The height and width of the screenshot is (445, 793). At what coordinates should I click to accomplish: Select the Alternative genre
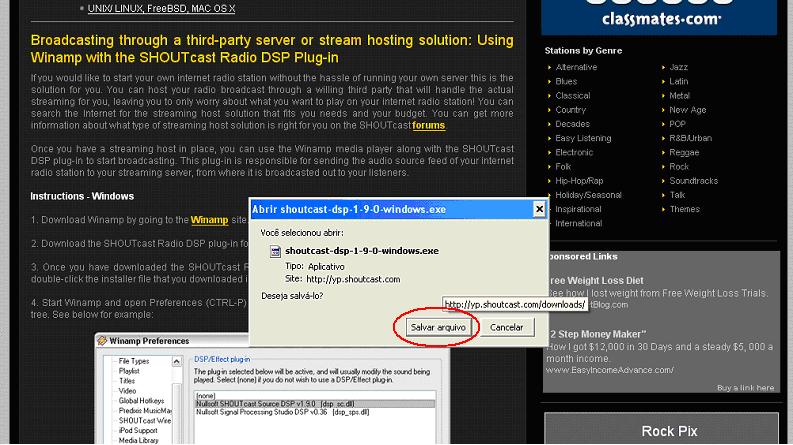[x=576, y=67]
